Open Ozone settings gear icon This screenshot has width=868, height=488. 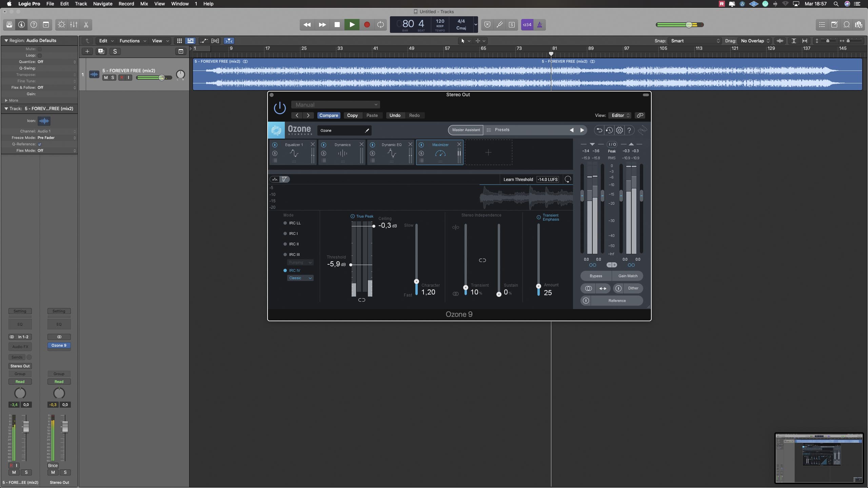click(619, 130)
